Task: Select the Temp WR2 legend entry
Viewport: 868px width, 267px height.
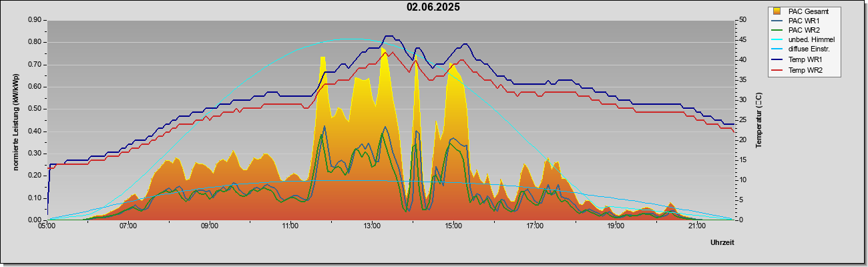Action: click(803, 69)
